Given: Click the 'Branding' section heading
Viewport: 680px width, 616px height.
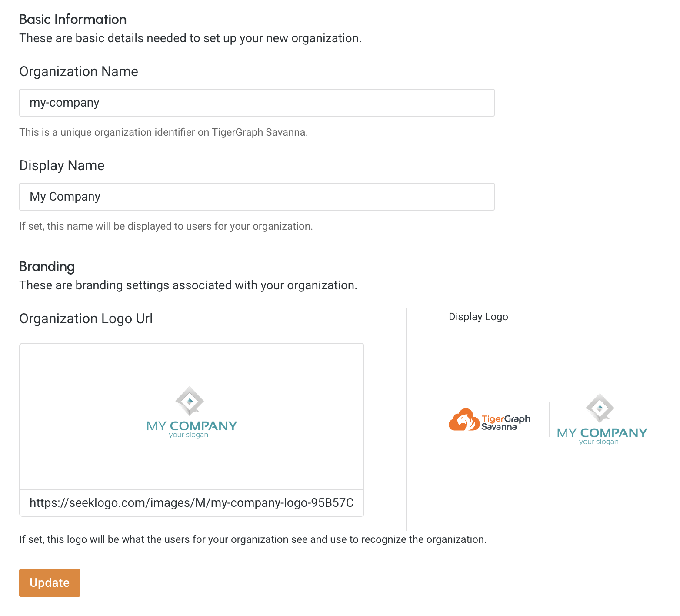Looking at the screenshot, I should click(47, 267).
